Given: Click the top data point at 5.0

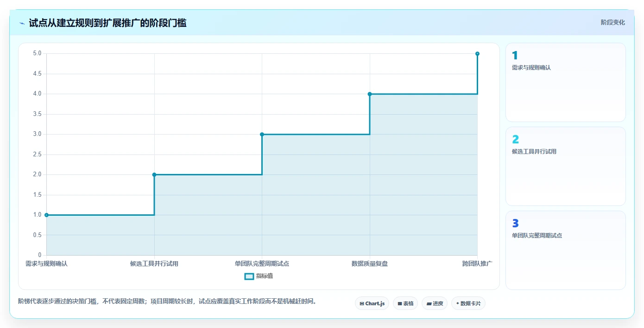Looking at the screenshot, I should pyautogui.click(x=477, y=54).
